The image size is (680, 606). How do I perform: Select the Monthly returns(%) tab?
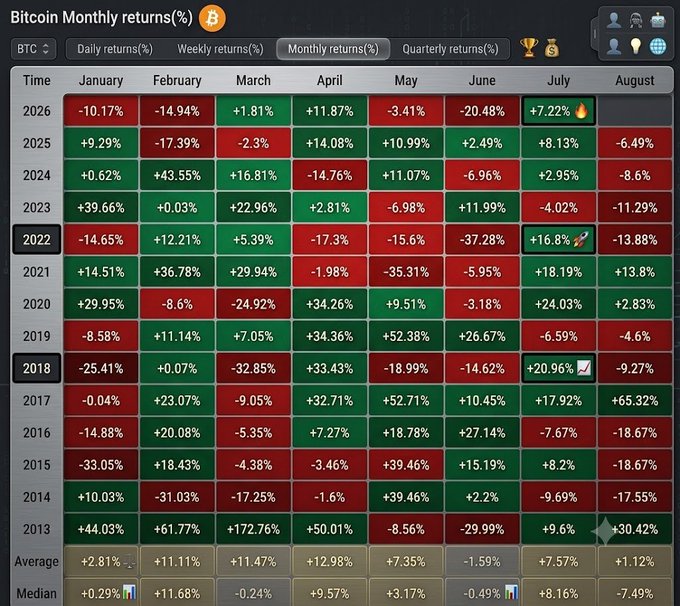pyautogui.click(x=333, y=49)
